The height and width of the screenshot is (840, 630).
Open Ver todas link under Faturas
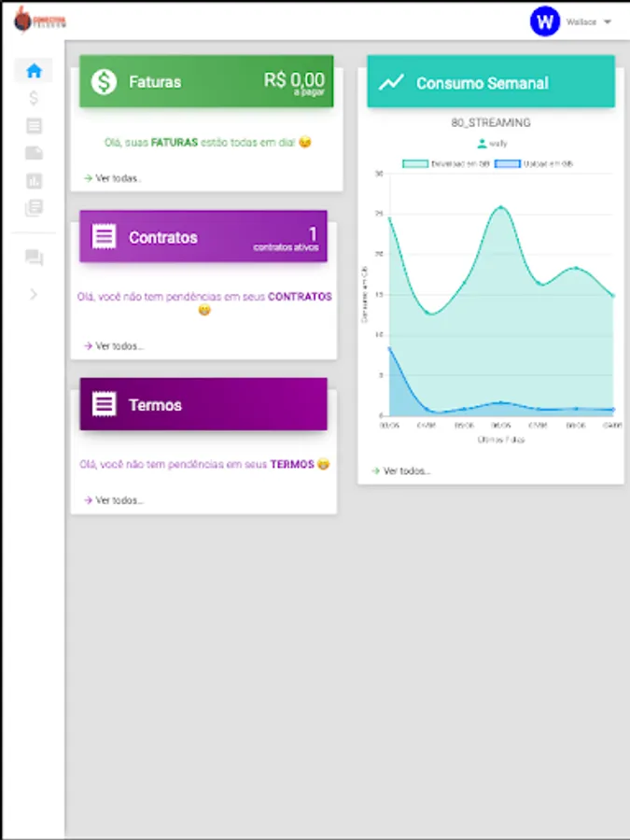pyautogui.click(x=113, y=178)
